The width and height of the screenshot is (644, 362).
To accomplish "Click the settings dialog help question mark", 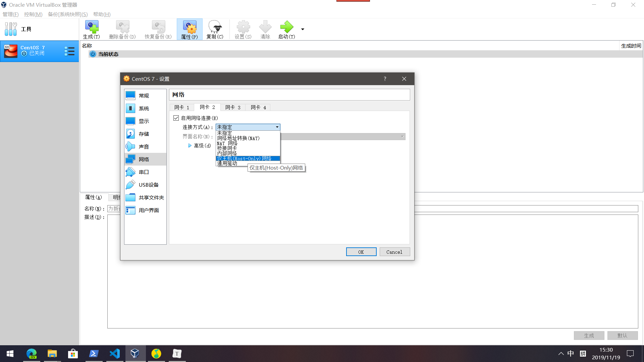I will pyautogui.click(x=385, y=79).
